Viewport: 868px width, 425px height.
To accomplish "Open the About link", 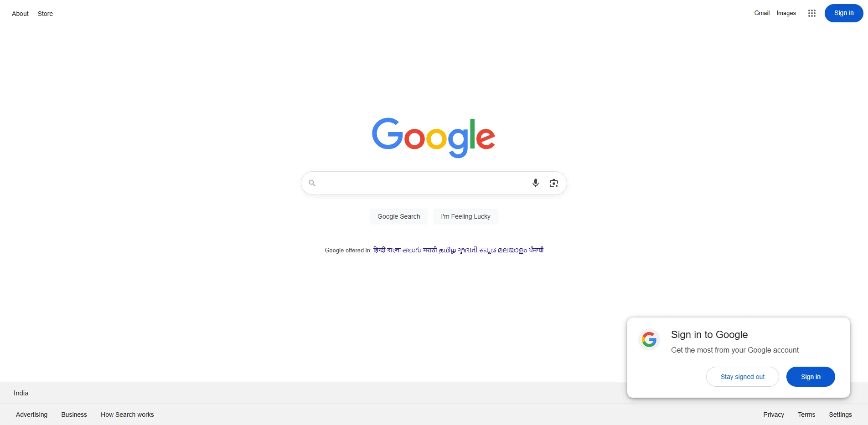I will [x=20, y=14].
